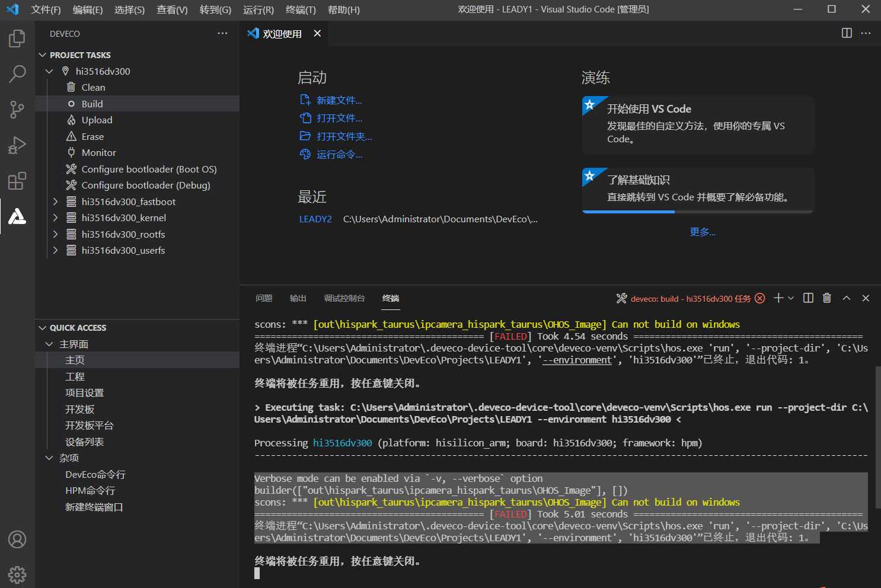Click the 运行命令... link

coord(339,154)
